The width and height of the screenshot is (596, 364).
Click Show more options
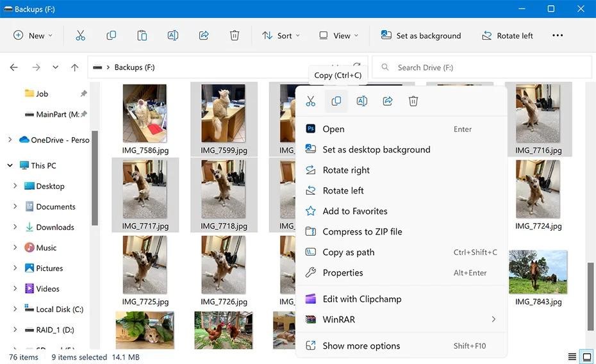click(x=401, y=346)
